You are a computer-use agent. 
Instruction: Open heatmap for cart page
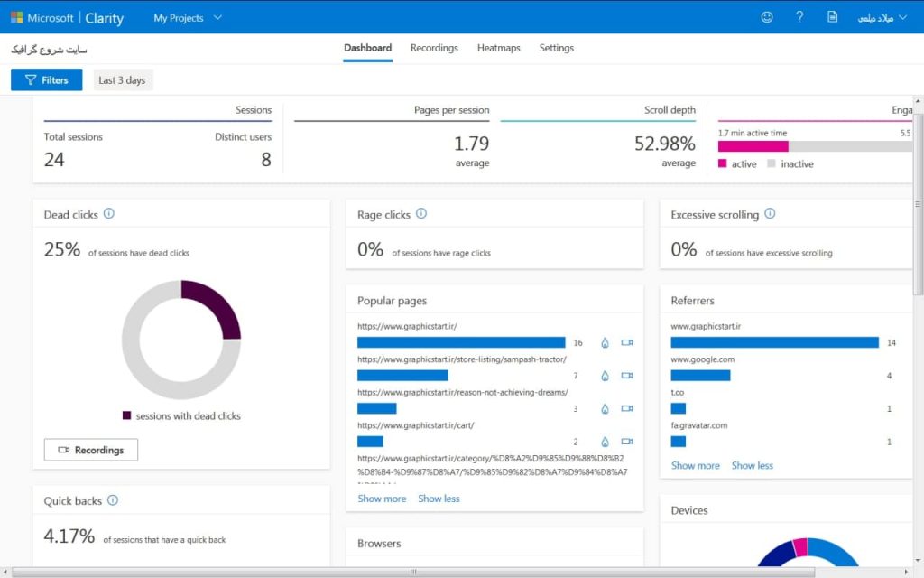[x=605, y=442]
